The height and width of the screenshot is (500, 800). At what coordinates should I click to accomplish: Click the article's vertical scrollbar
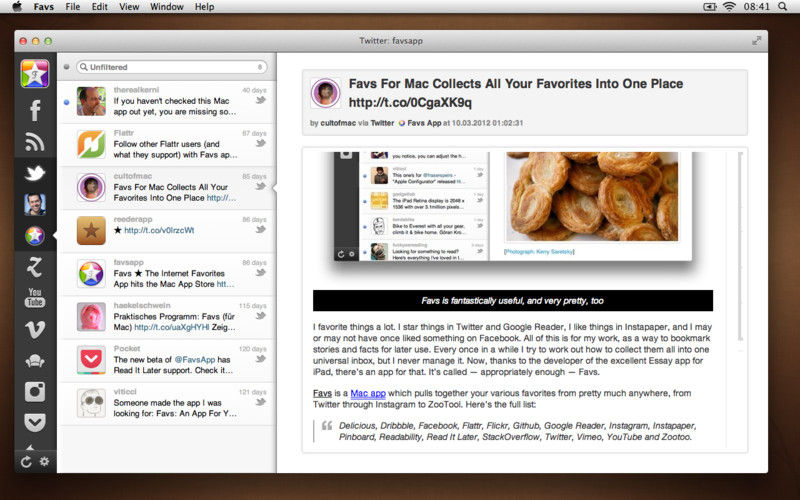tap(740, 250)
